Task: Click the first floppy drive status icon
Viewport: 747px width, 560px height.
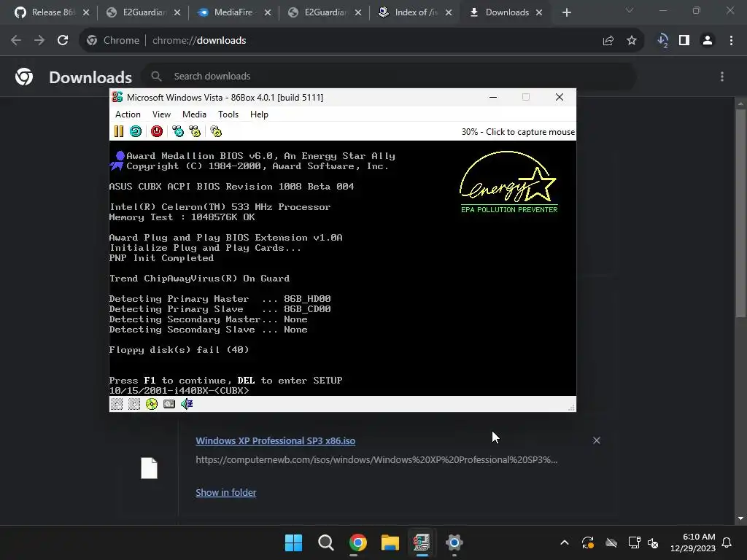Action: point(117,404)
